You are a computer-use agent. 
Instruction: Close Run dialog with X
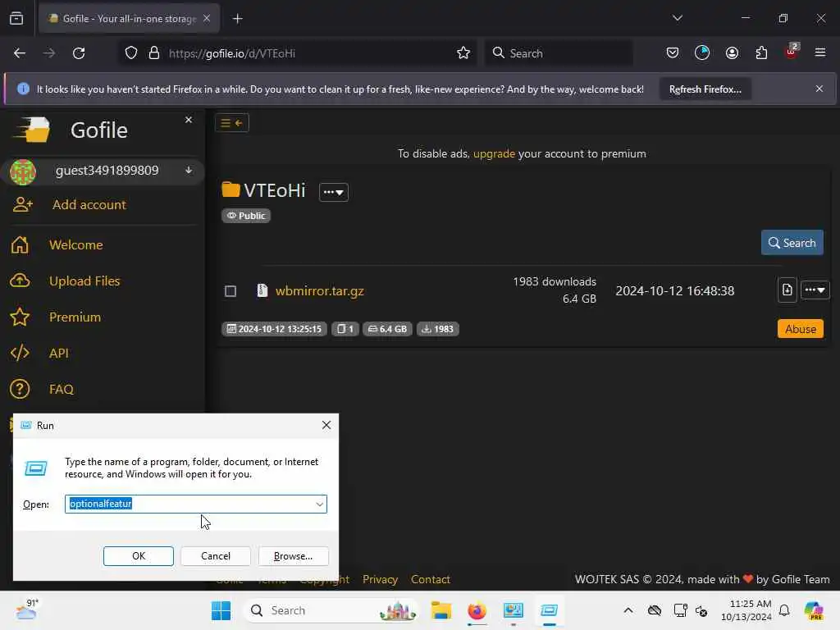point(326,426)
